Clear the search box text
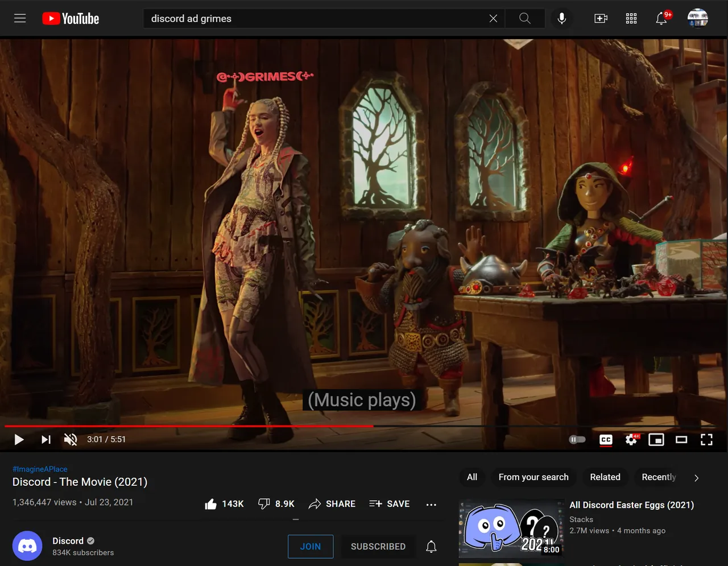The width and height of the screenshot is (728, 566). coord(493,19)
